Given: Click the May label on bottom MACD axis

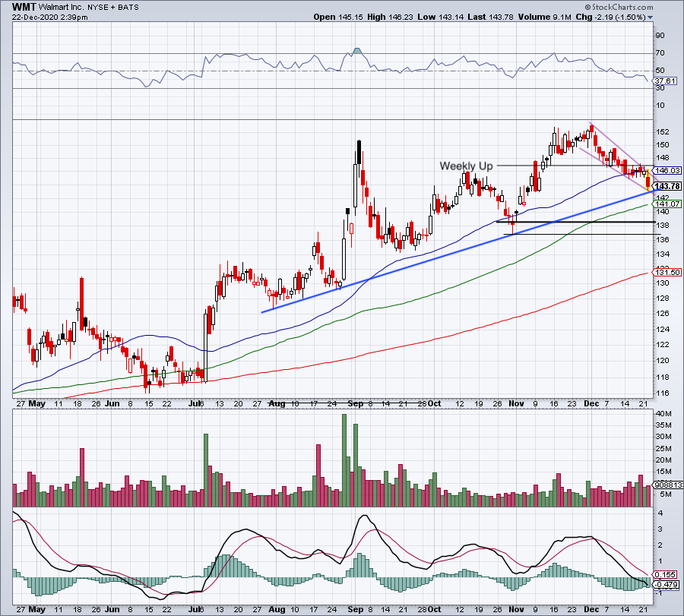Looking at the screenshot, I should (x=37, y=609).
